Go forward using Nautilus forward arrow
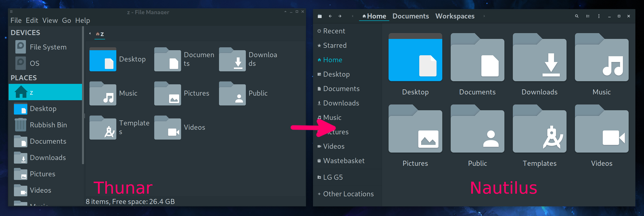644x216 pixels. 340,16
